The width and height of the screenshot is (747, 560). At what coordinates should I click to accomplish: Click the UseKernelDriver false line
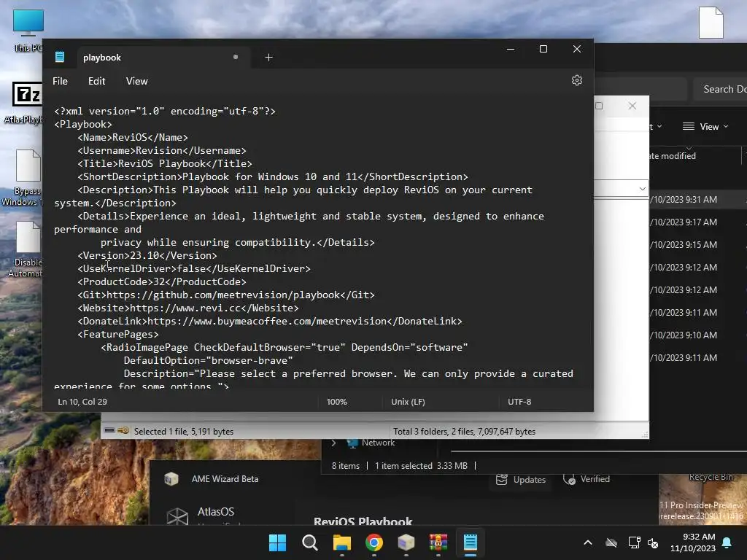194,269
